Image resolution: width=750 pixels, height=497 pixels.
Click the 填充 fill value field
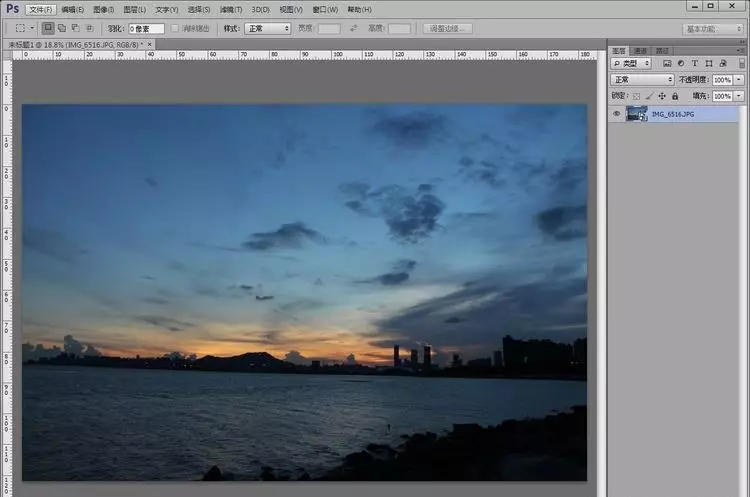point(722,96)
